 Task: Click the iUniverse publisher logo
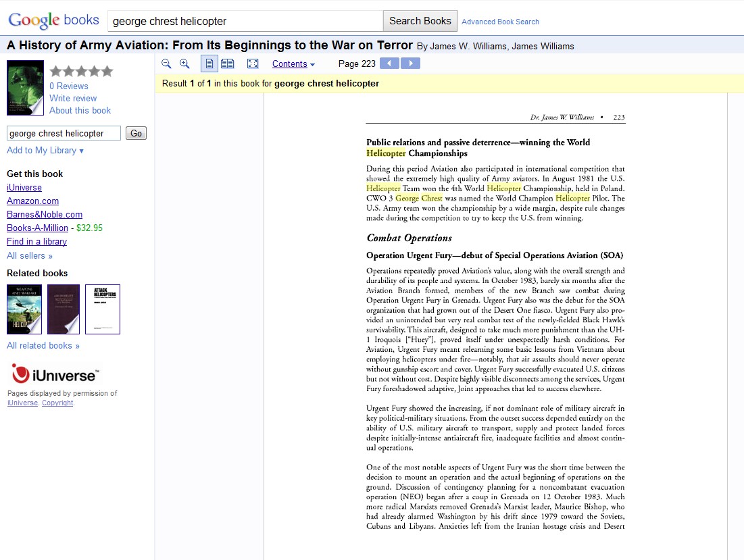[55, 374]
